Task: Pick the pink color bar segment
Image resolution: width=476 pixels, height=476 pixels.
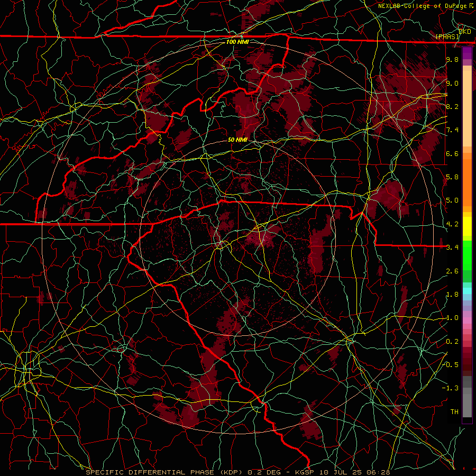Action: [467, 321]
